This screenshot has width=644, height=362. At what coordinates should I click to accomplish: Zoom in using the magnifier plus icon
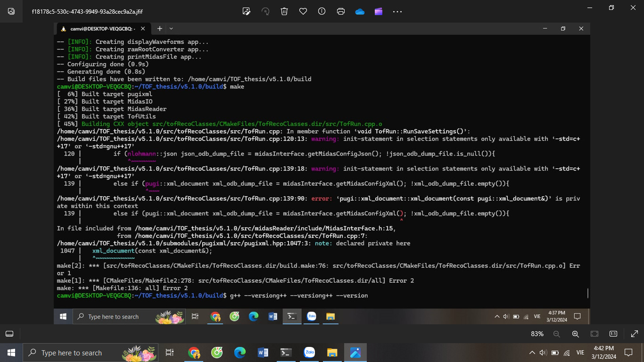click(x=576, y=334)
